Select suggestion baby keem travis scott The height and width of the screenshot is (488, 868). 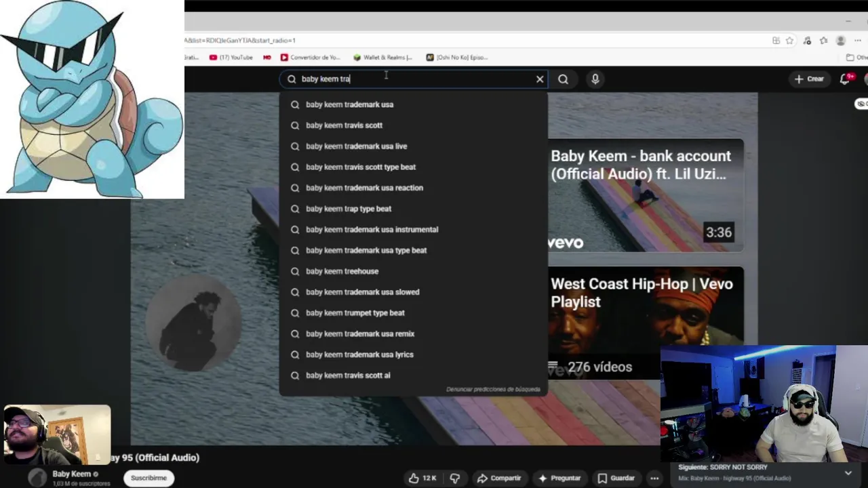pyautogui.click(x=414, y=125)
